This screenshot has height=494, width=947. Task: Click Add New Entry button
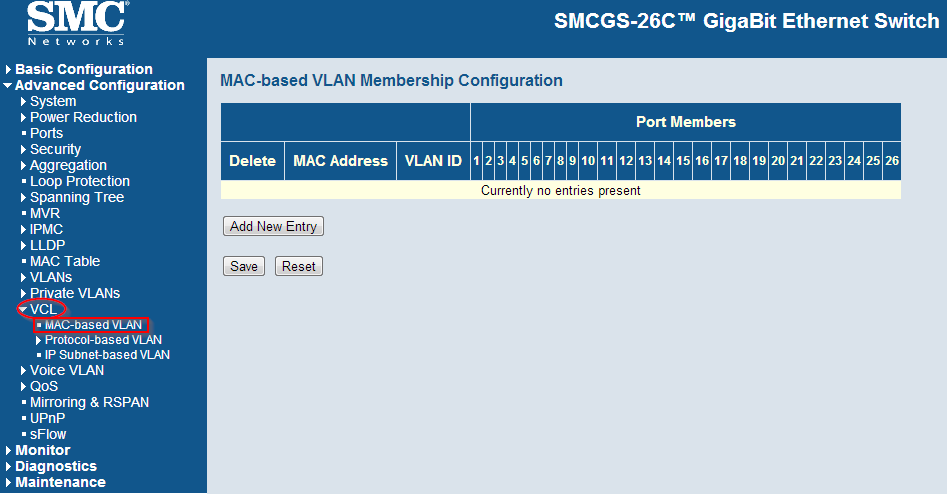(x=273, y=227)
